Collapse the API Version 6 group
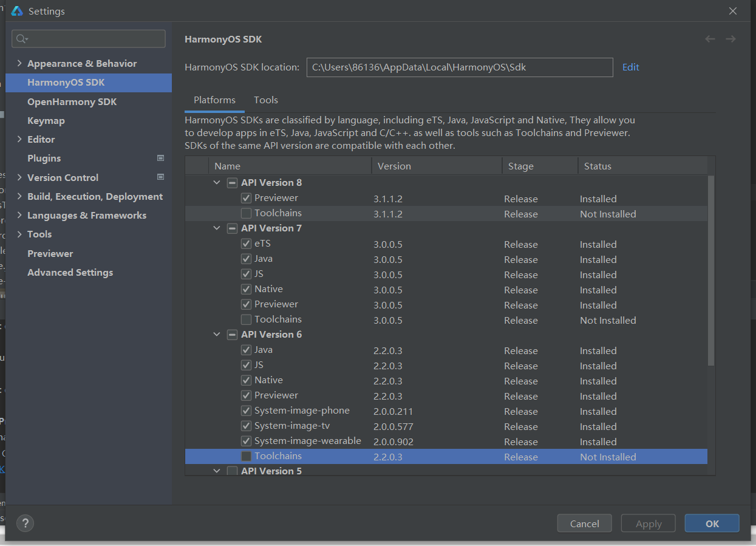 217,335
